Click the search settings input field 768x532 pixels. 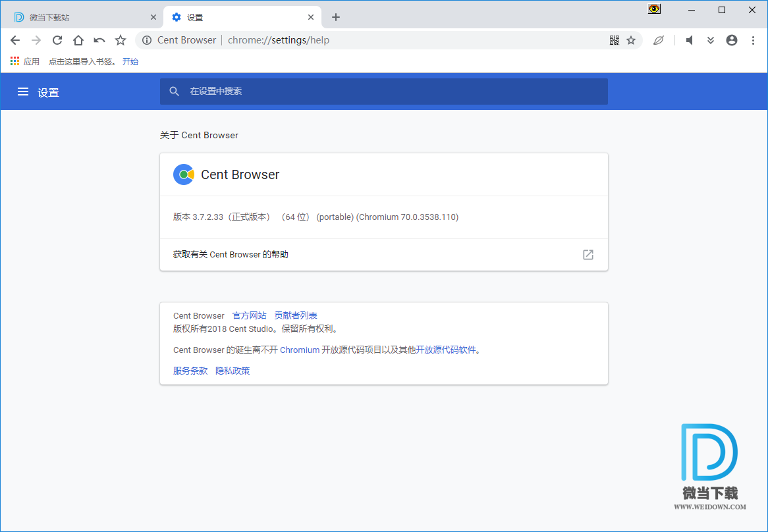click(x=395, y=92)
